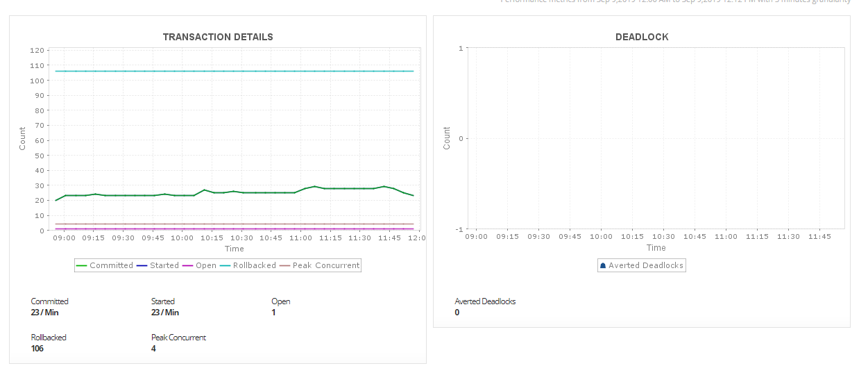Click the Peak Concurrent stat label
Image resolution: width=868 pixels, height=382 pixels.
point(178,338)
